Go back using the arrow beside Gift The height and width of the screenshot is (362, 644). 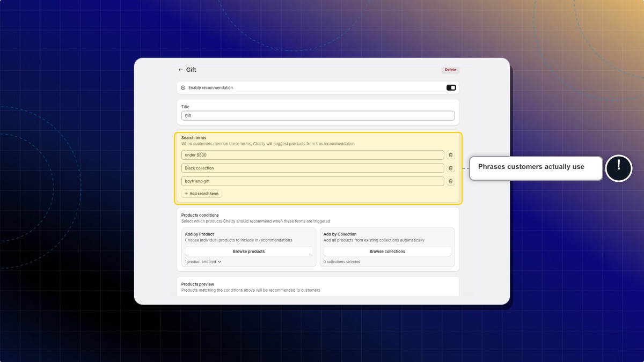181,70
